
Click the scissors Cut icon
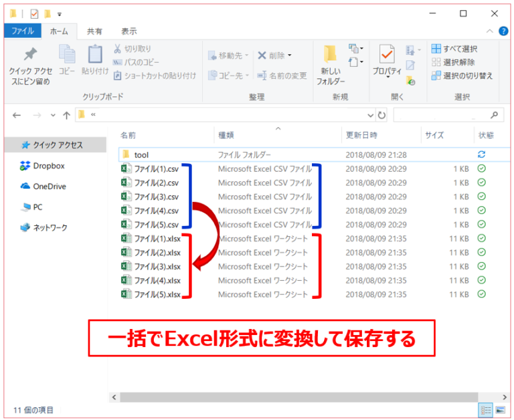(117, 49)
